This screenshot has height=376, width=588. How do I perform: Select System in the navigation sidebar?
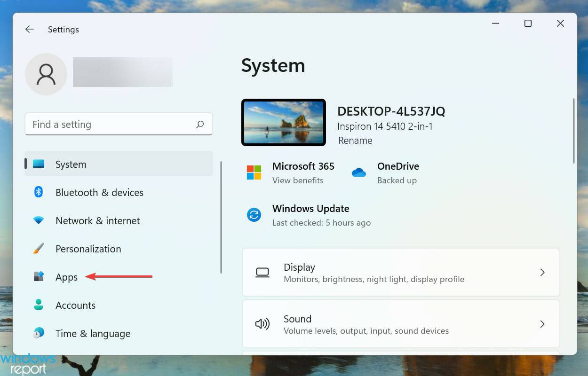point(71,164)
